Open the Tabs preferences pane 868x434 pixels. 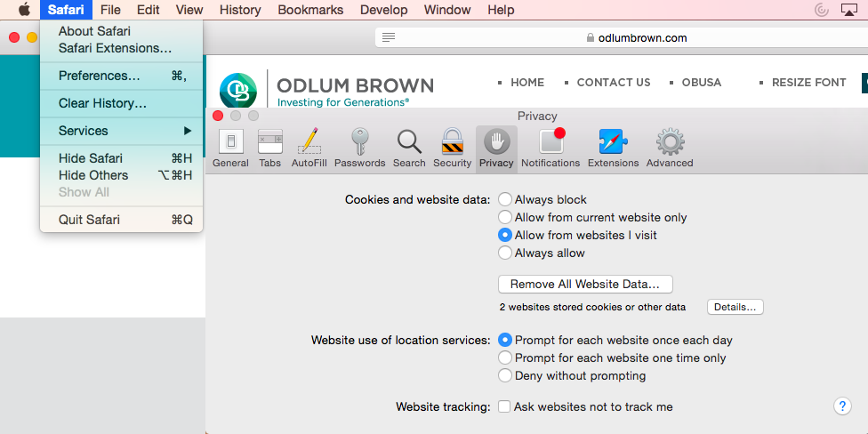click(x=270, y=149)
